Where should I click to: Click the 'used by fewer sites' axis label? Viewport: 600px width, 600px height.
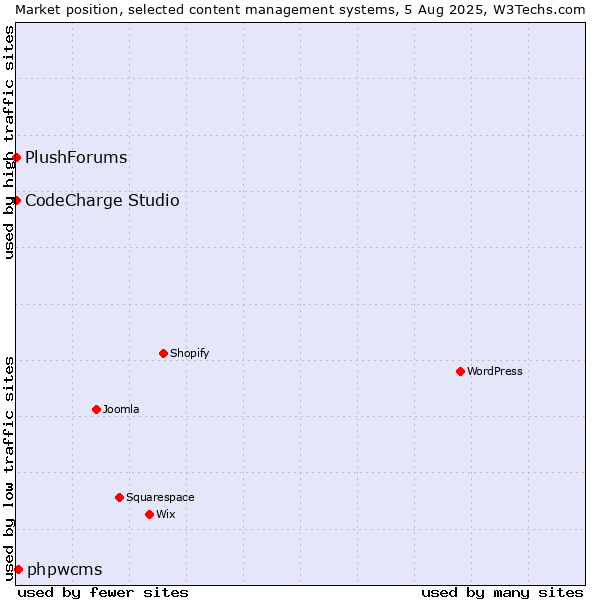coord(103,593)
